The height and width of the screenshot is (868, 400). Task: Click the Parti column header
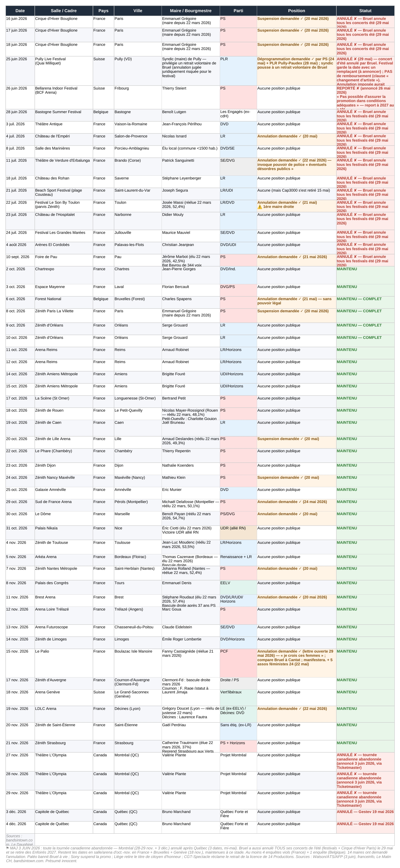(238, 11)
